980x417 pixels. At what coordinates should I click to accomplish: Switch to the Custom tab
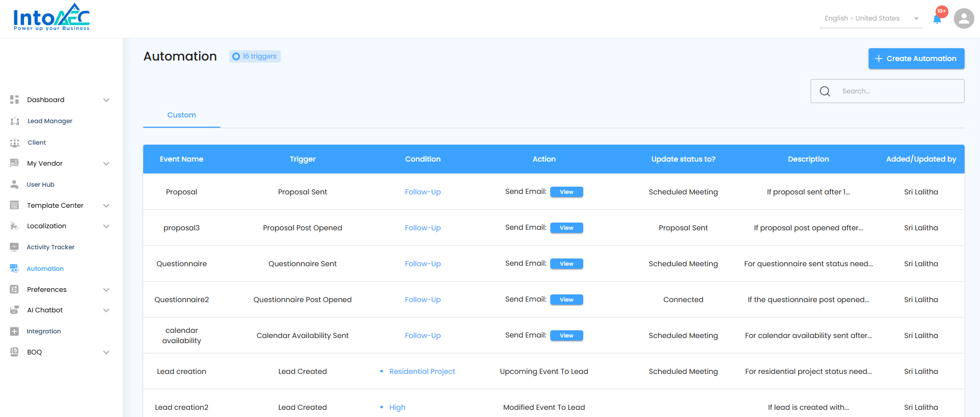pyautogui.click(x=182, y=115)
